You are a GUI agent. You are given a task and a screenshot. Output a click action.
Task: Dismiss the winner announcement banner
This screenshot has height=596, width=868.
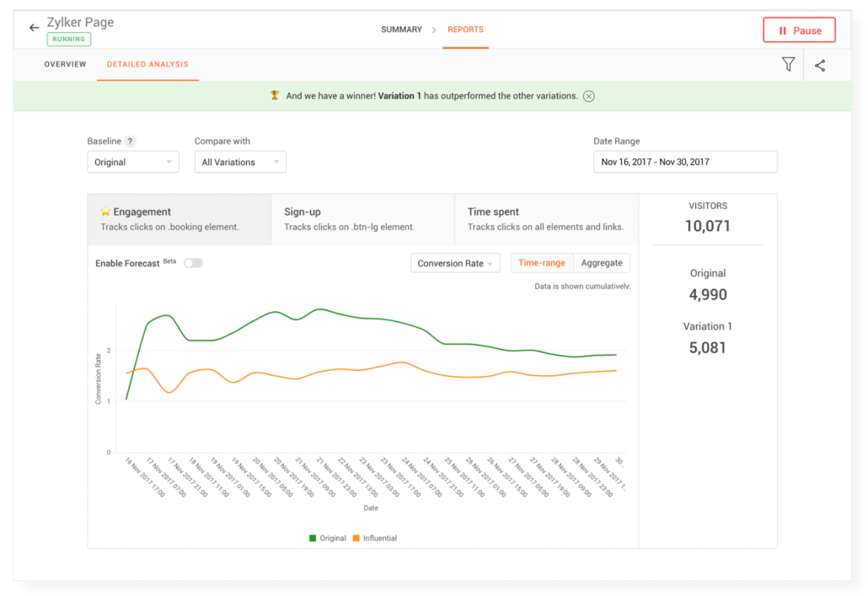588,95
